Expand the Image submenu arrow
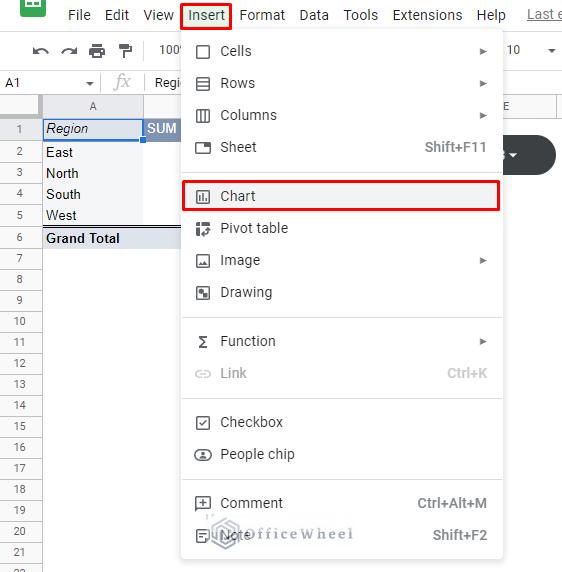 [x=483, y=260]
